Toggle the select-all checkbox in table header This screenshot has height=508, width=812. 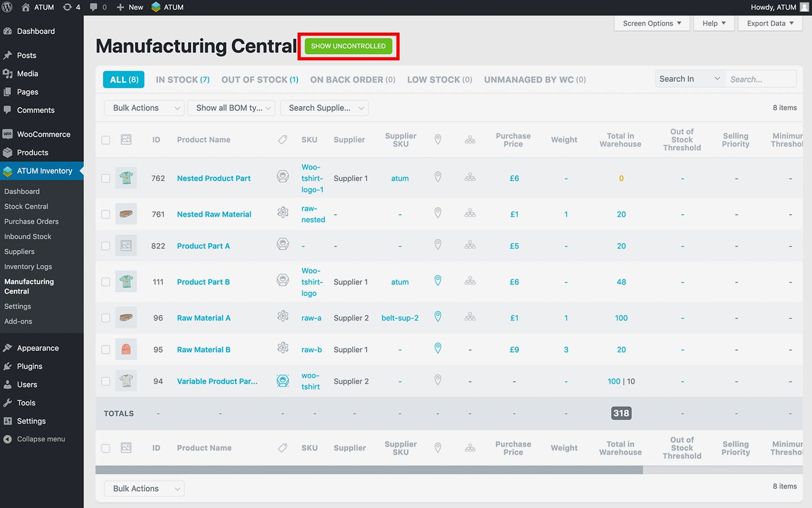point(106,140)
